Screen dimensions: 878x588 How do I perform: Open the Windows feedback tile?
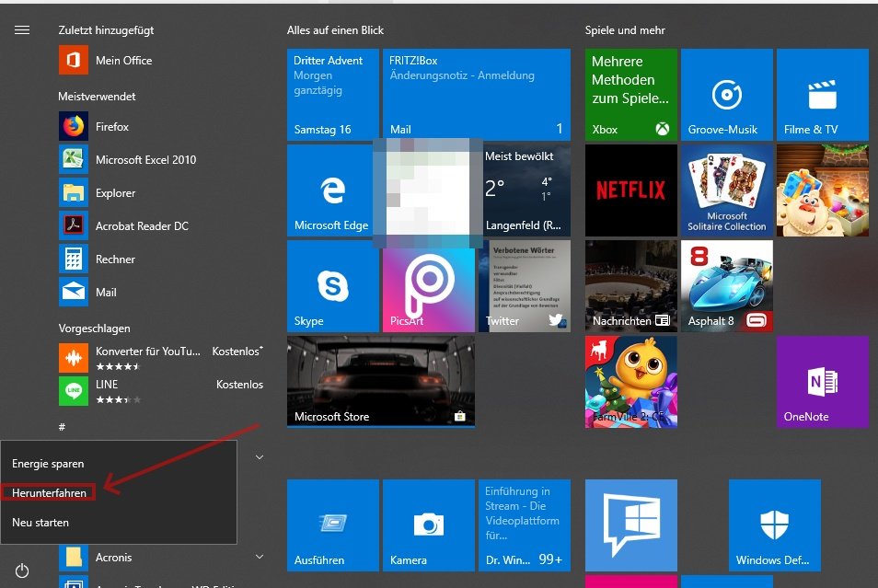click(631, 525)
